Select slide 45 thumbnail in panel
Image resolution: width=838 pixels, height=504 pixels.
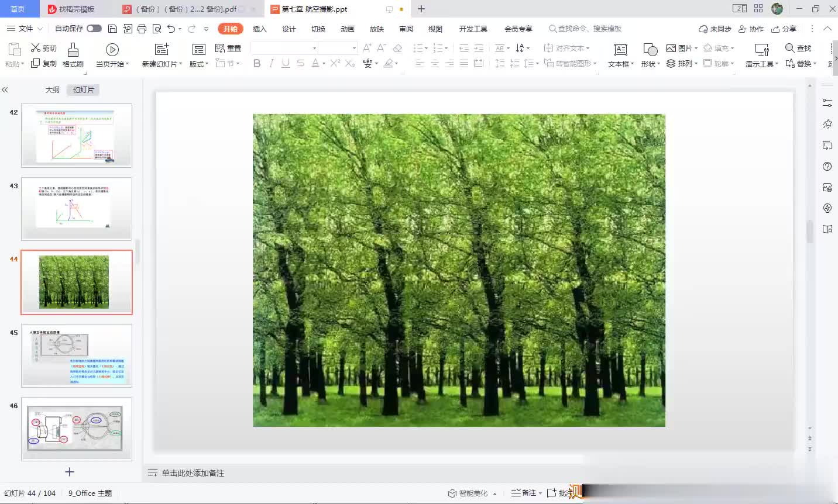pyautogui.click(x=77, y=355)
